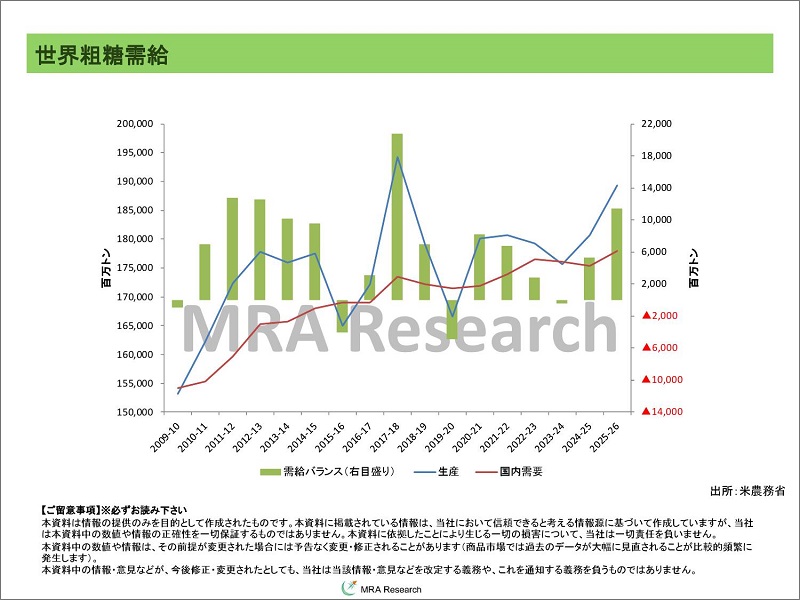Click the x-axis label 2022-23
Viewport: 800px width, 600px height.
click(x=523, y=437)
